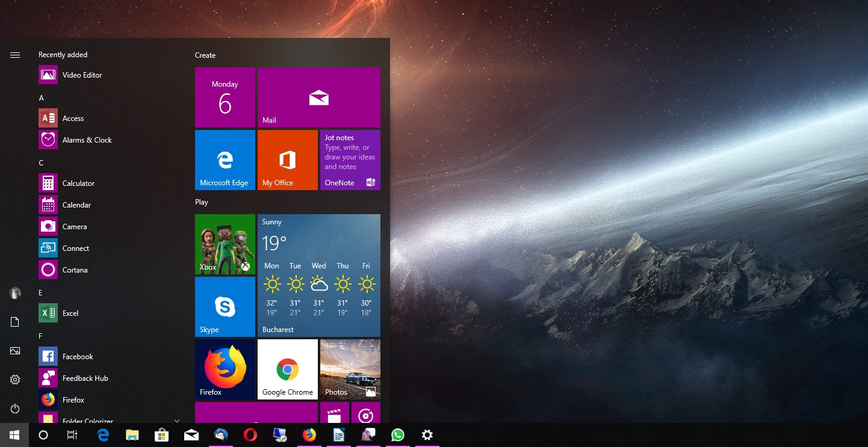Expand the Folder Colorizer folder chevron

pos(177,421)
